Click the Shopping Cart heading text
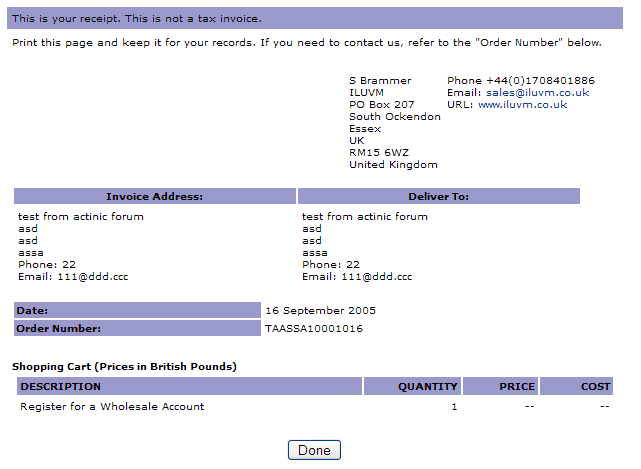 point(124,367)
